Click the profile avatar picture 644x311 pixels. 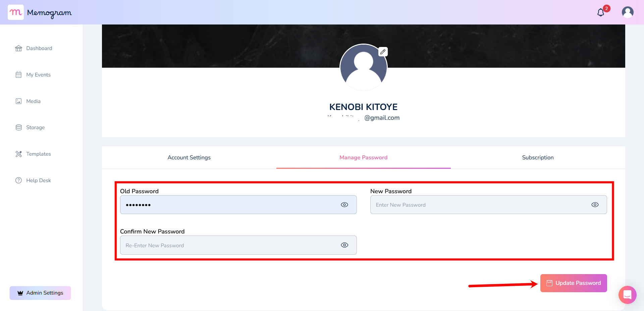(x=364, y=67)
